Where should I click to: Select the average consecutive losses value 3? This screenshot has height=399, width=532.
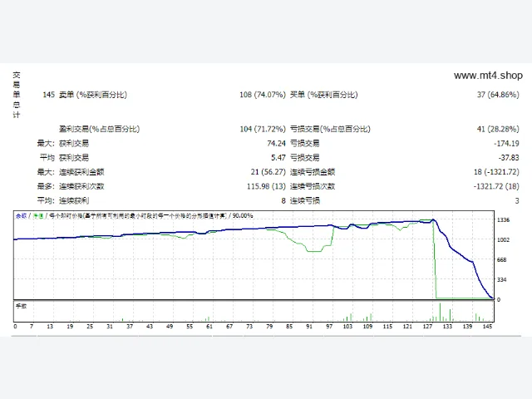click(517, 201)
